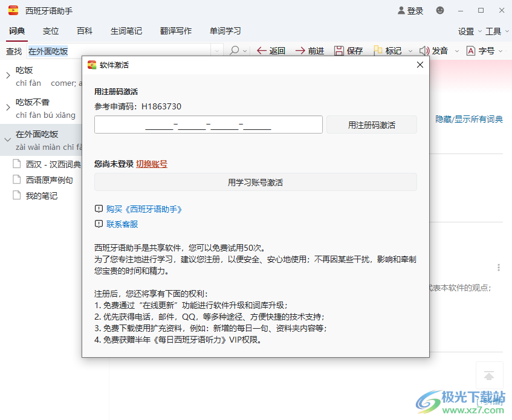Click the 我的笔记 document icon
Image resolution: width=512 pixels, height=420 pixels.
pos(17,195)
